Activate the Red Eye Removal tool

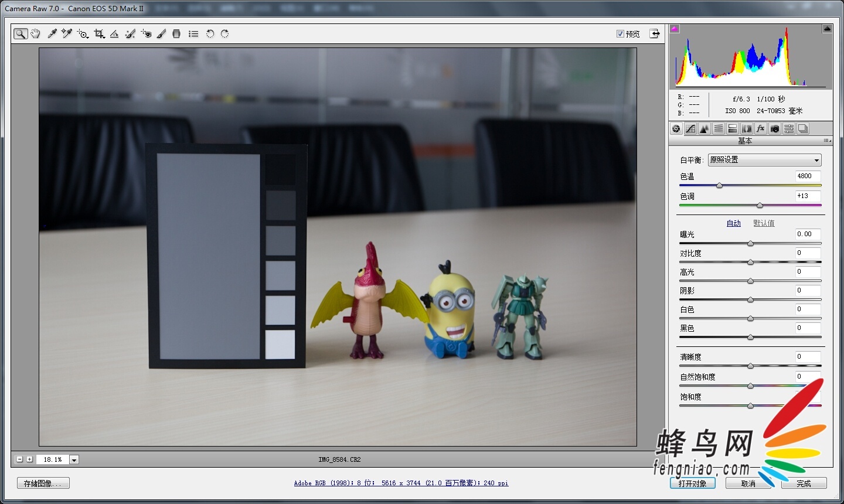[x=146, y=34]
